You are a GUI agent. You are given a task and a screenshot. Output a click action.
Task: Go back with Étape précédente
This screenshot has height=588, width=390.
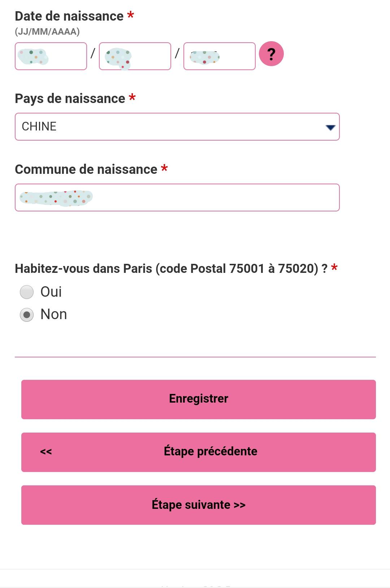(199, 452)
